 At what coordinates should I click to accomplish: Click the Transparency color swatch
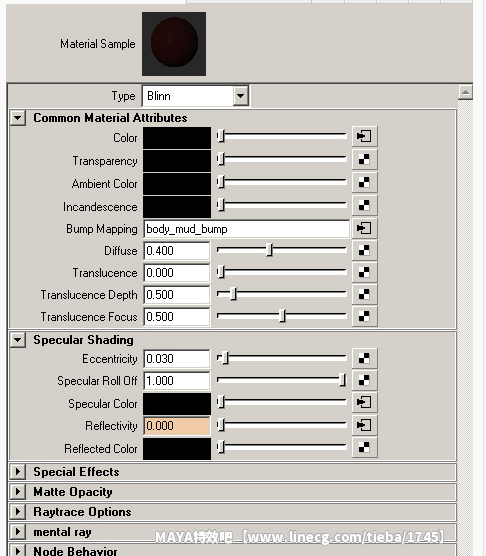point(177,161)
